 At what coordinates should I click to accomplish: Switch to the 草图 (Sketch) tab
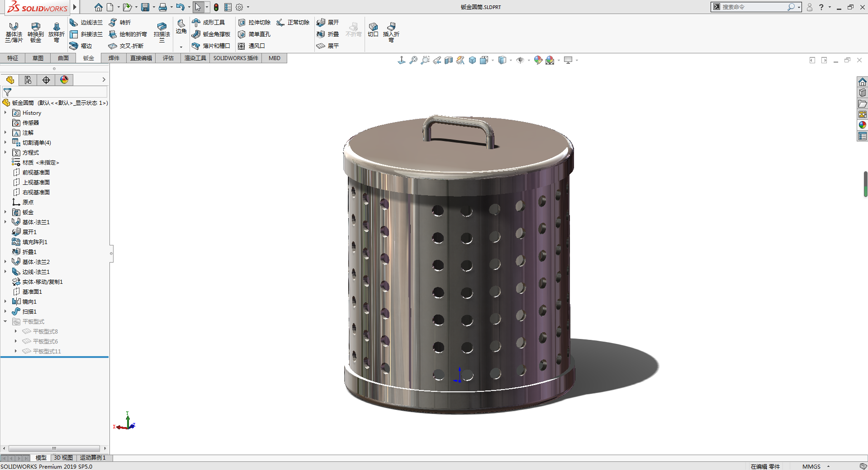click(x=38, y=58)
